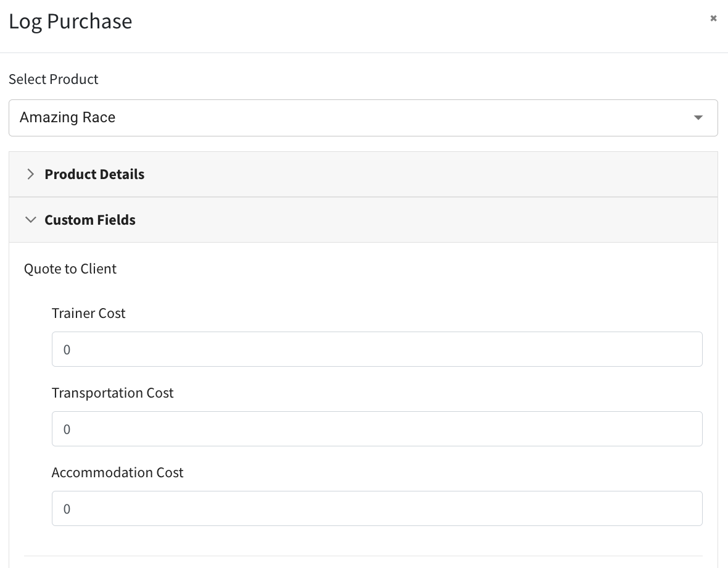Click the chevron icon beside Product Details
The image size is (728, 568).
tap(31, 174)
